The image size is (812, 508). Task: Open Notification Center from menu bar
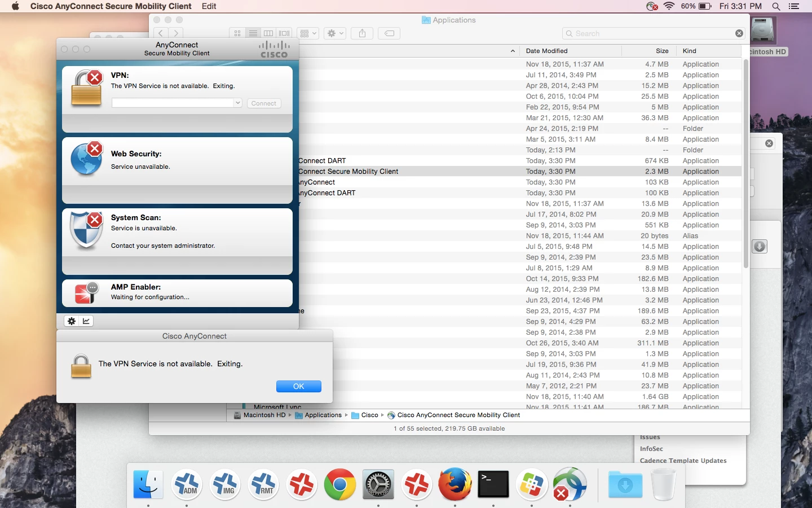click(794, 6)
